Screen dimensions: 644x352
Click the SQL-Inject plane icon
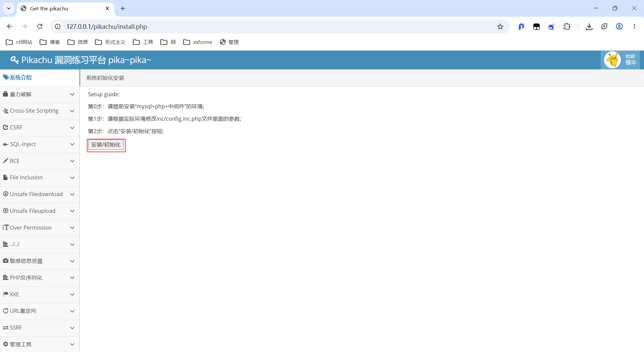[x=5, y=144]
